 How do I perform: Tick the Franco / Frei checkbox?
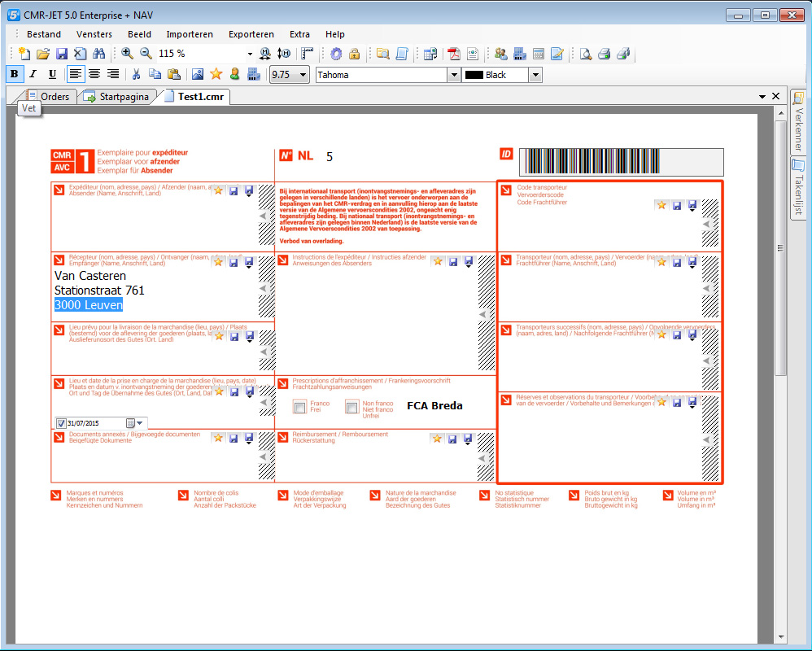pos(299,407)
